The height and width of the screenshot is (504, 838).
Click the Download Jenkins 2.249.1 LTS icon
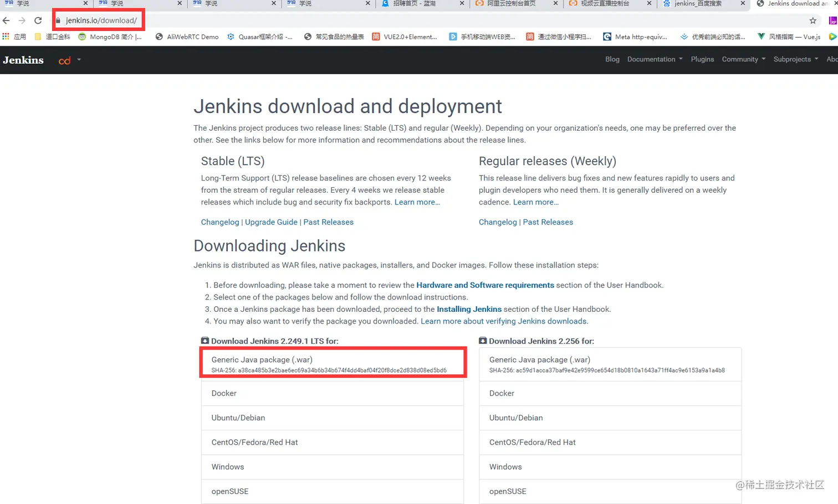coord(205,341)
